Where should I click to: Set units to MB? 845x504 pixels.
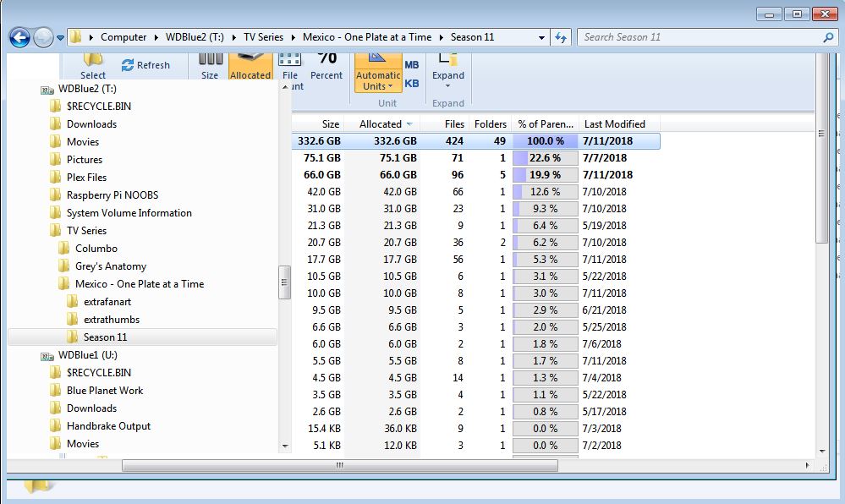click(x=412, y=65)
